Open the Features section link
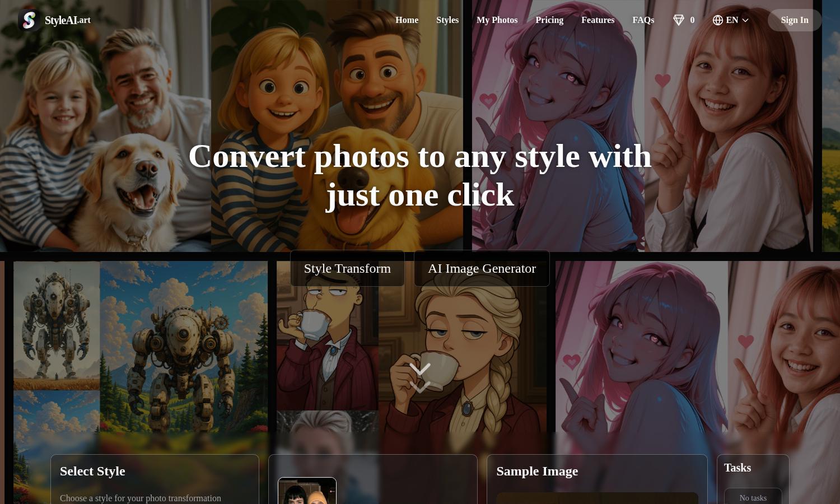Viewport: 840px width, 504px height. [598, 20]
